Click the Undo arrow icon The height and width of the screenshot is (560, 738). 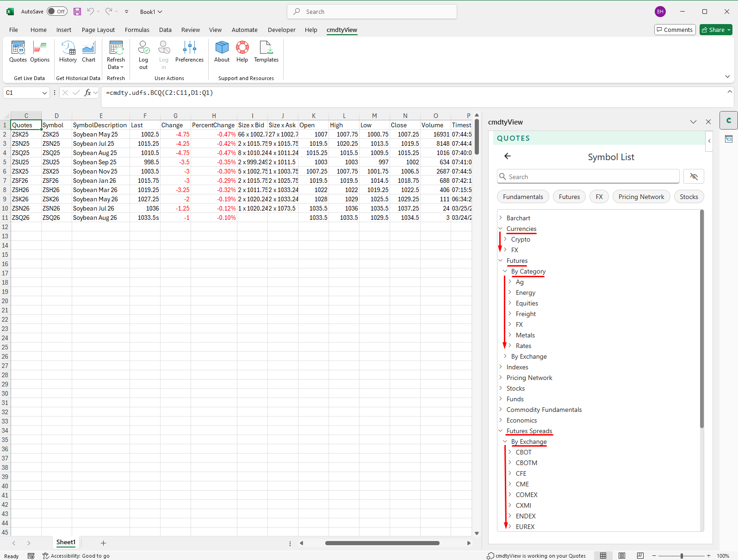[x=91, y=12]
